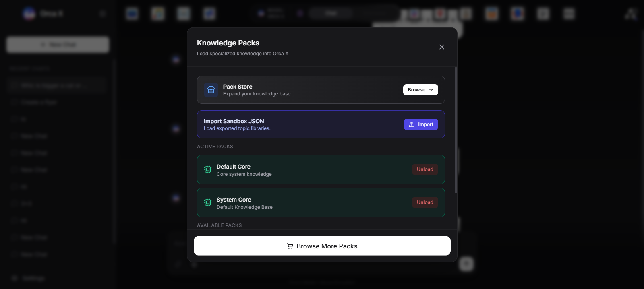Click the Default Core chip icon

(208, 169)
